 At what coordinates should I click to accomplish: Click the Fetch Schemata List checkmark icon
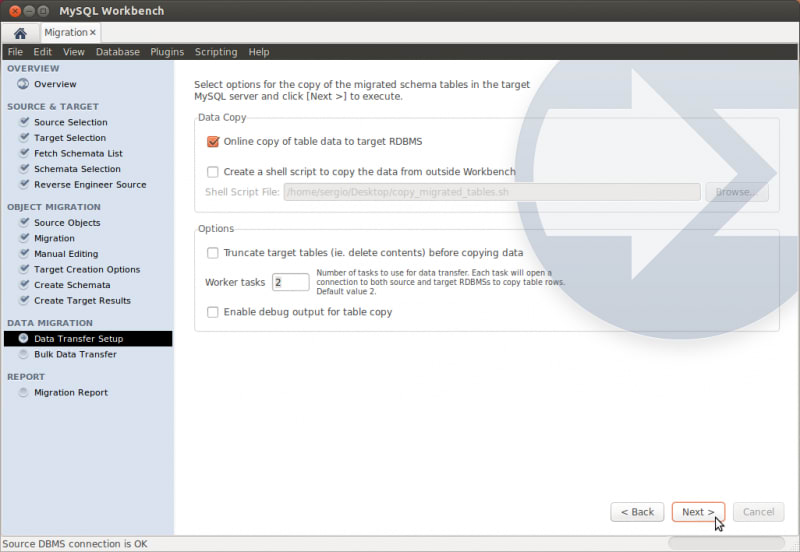24,153
